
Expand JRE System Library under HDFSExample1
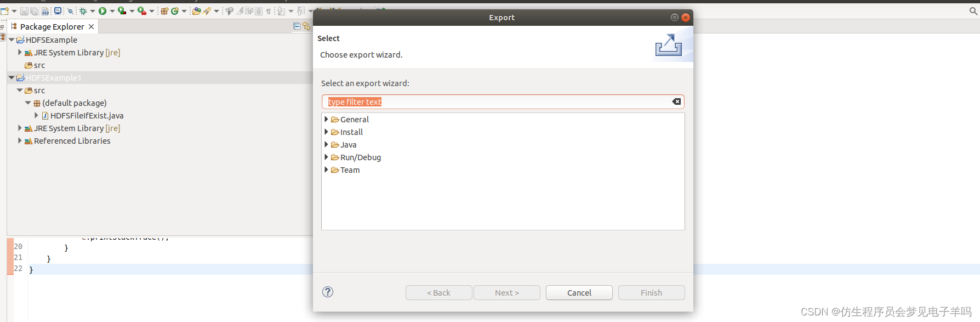pos(20,128)
